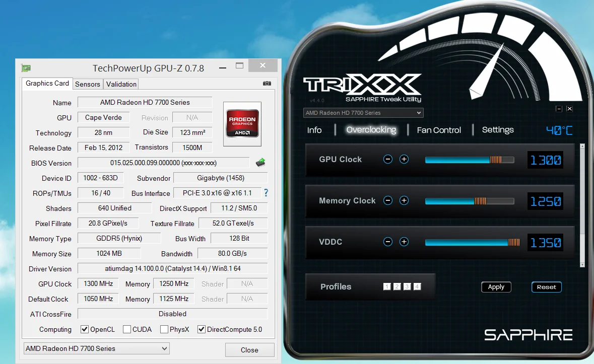Increase VDDC with plus button

coord(404,242)
